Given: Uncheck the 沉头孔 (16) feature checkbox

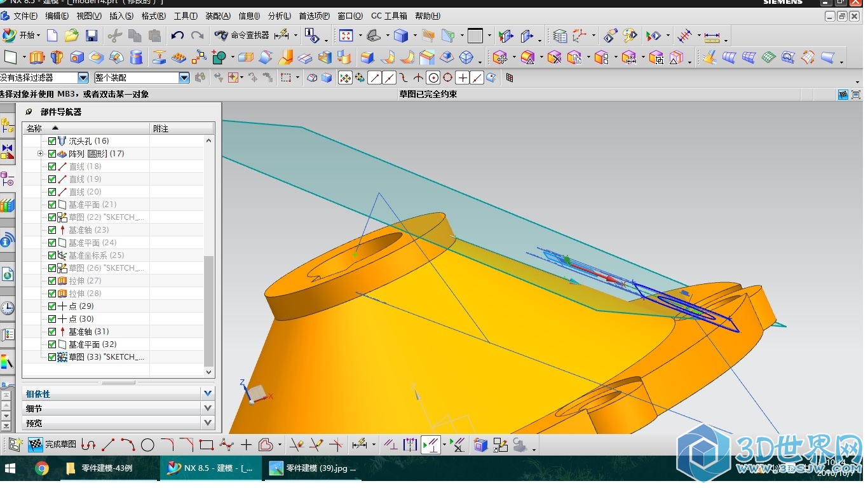Looking at the screenshot, I should pyautogui.click(x=52, y=141).
